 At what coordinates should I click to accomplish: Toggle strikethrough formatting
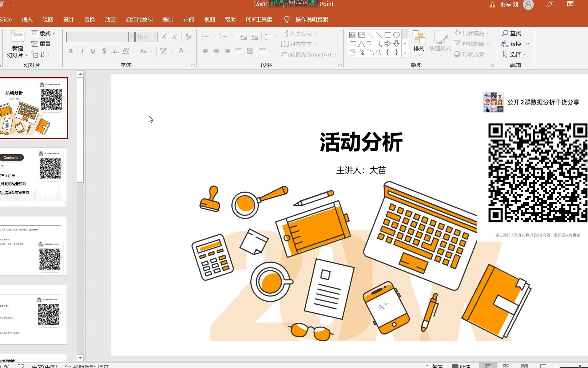pos(115,51)
